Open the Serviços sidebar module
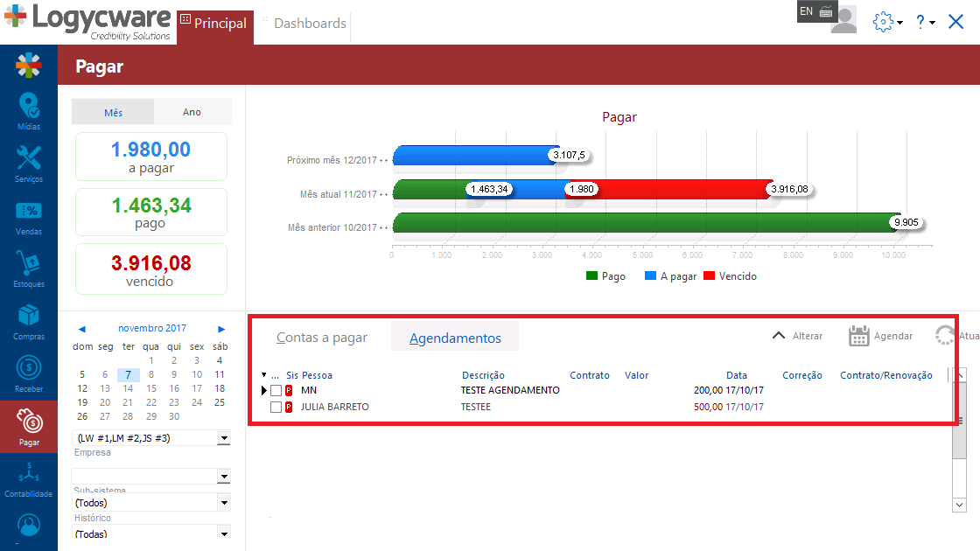Screen dimensions: 980x551 (29, 164)
